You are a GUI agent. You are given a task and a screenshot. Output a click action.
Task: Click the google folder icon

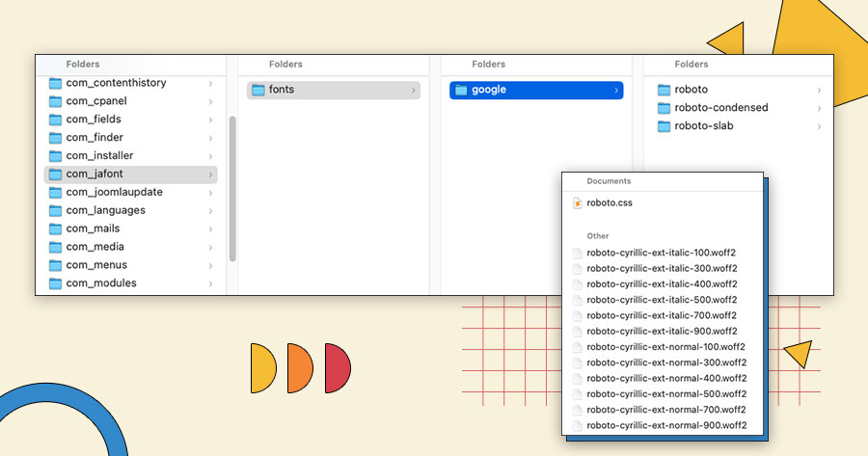click(x=461, y=91)
